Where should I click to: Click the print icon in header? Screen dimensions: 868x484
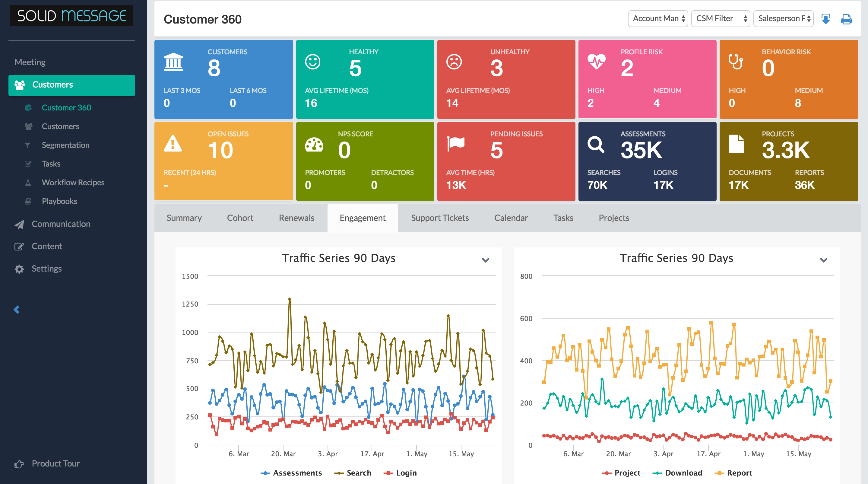pos(846,19)
